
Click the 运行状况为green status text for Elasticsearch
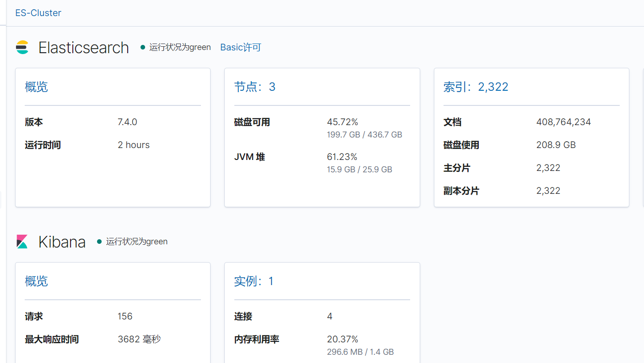tap(179, 47)
